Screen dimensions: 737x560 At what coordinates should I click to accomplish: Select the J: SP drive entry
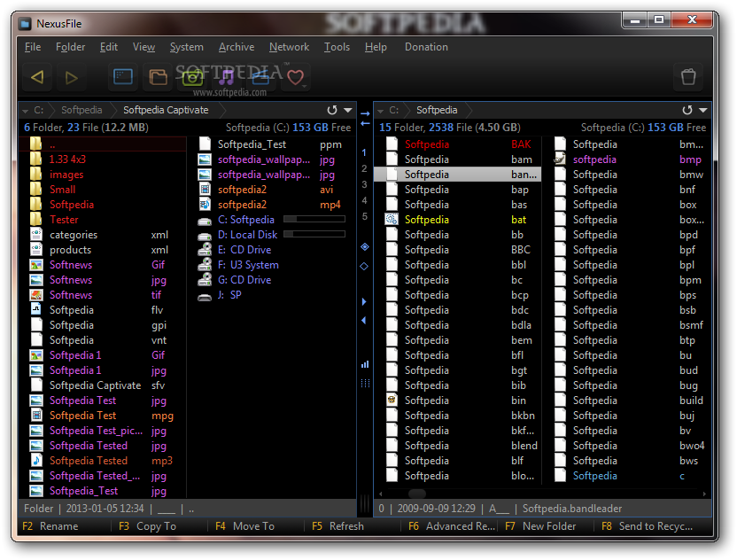click(229, 295)
